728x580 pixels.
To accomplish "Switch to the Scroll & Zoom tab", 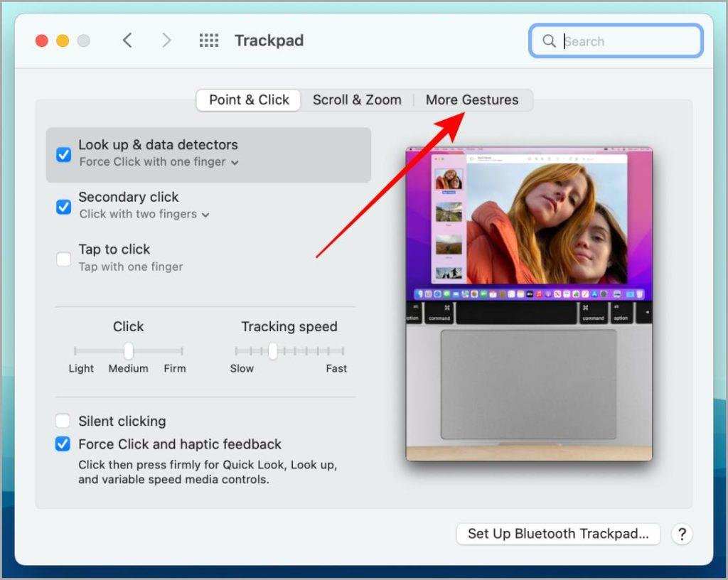I will (x=357, y=100).
